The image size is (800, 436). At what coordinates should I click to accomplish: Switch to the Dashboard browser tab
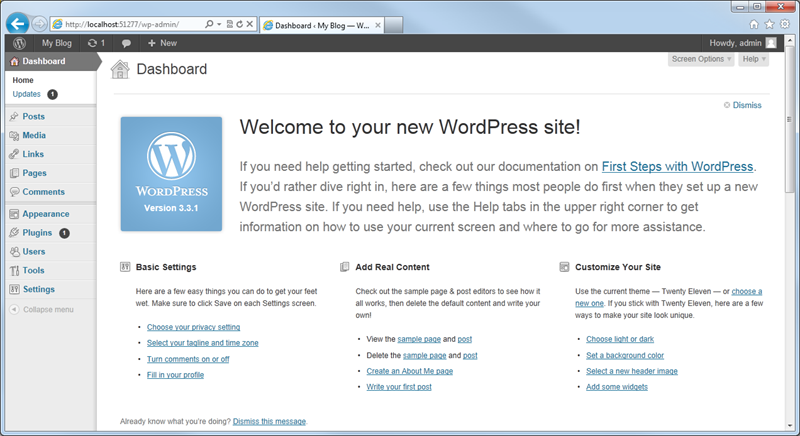point(321,25)
